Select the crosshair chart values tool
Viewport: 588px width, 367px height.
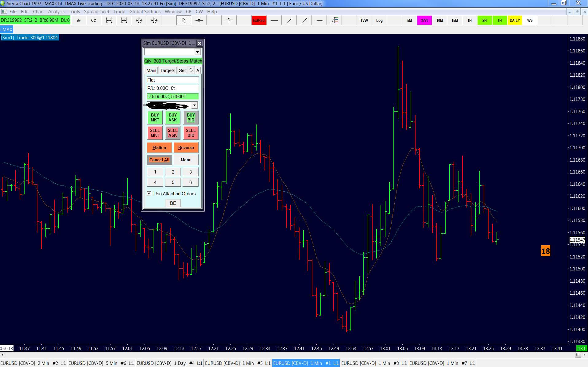[x=199, y=21]
